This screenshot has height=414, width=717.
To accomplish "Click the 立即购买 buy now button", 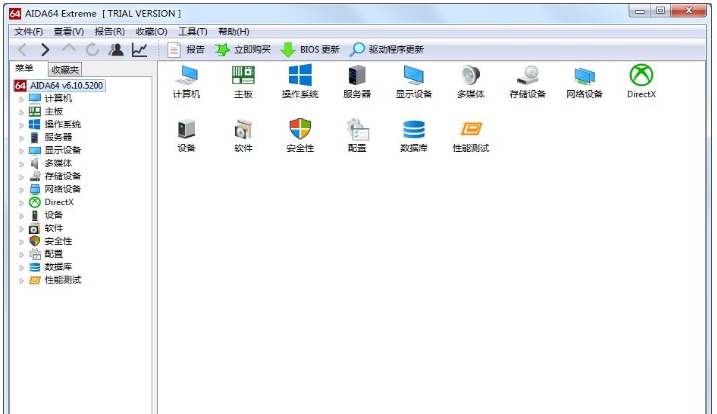I will [x=243, y=49].
